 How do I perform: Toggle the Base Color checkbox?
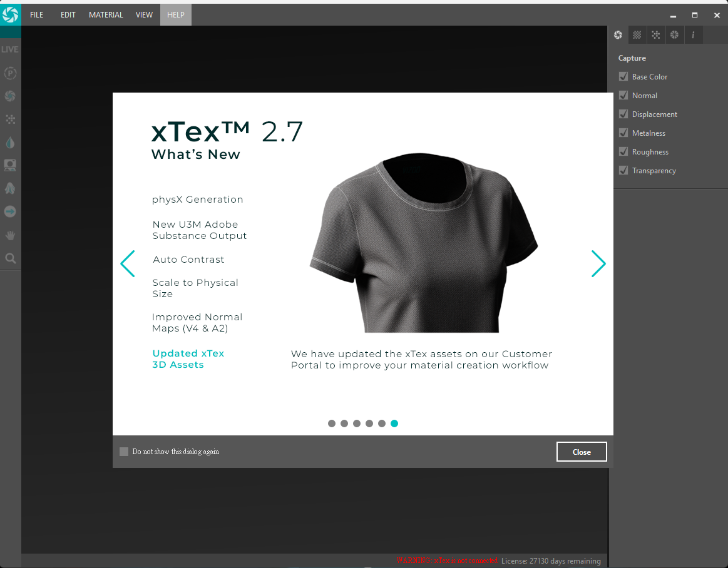tap(623, 76)
